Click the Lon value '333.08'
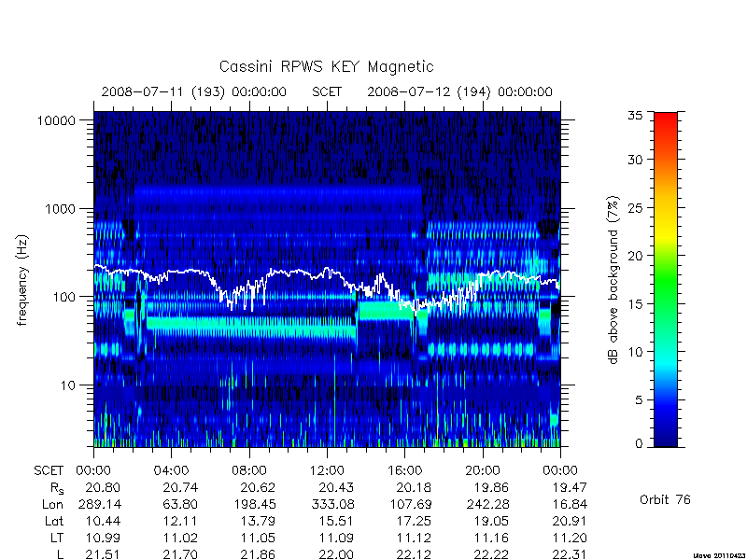Screen dimensions: 747x560 tap(332, 504)
